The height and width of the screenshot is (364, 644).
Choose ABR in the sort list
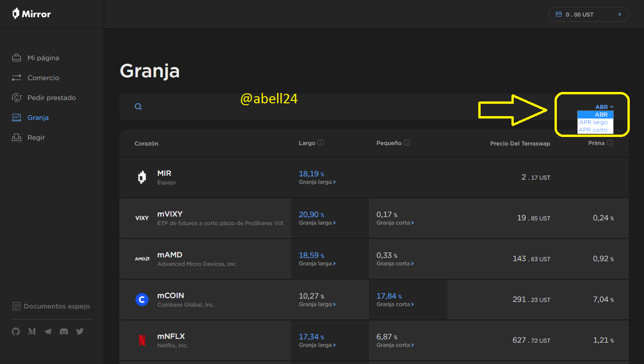[x=595, y=115]
